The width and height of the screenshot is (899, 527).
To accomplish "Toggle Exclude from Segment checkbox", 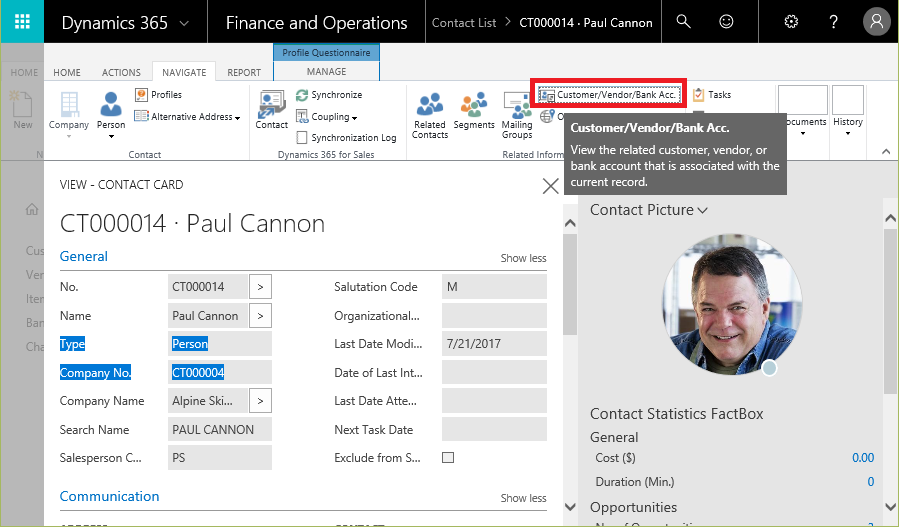I will point(448,458).
